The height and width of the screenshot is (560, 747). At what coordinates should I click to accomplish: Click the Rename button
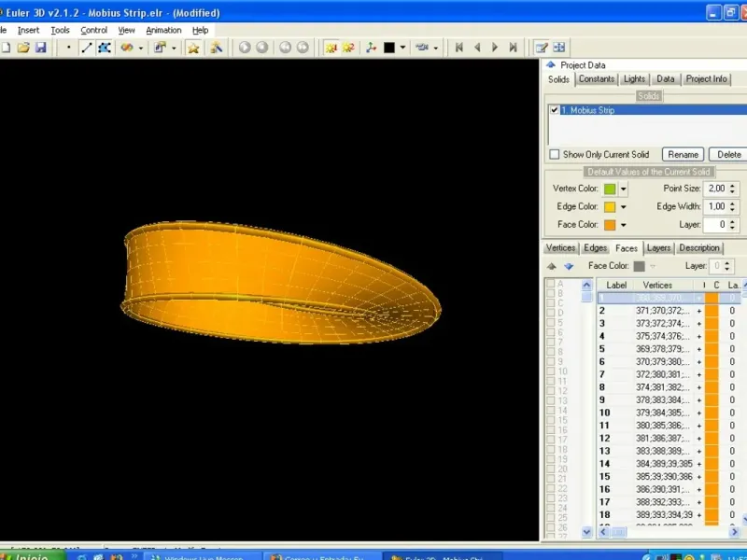[683, 154]
